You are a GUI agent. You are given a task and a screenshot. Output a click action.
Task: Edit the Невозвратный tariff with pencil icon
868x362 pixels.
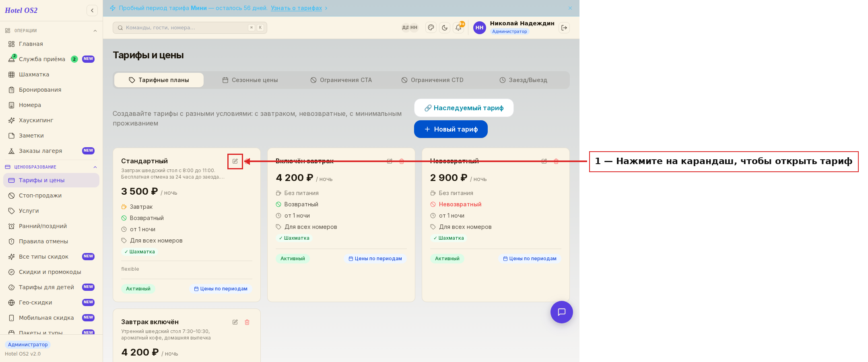[544, 161]
